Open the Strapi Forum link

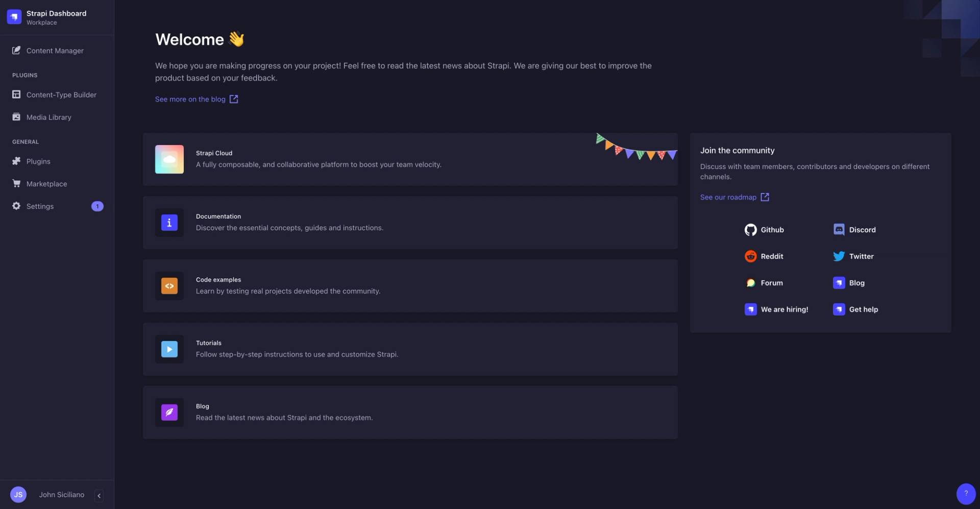[764, 282]
